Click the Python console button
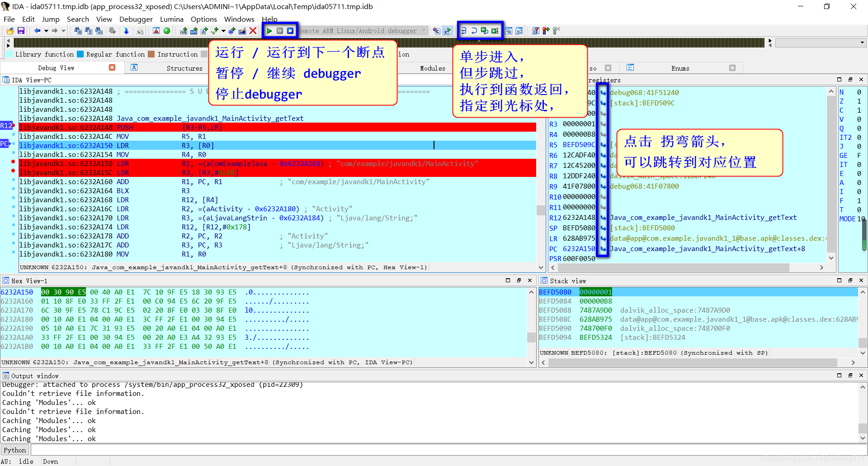Viewport: 868px width, 466px height. 15,450
